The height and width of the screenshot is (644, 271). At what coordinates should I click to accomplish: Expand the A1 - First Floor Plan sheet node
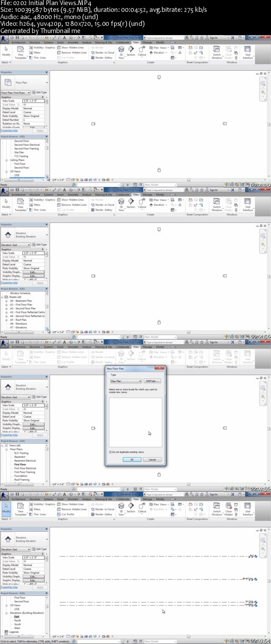pos(6,304)
